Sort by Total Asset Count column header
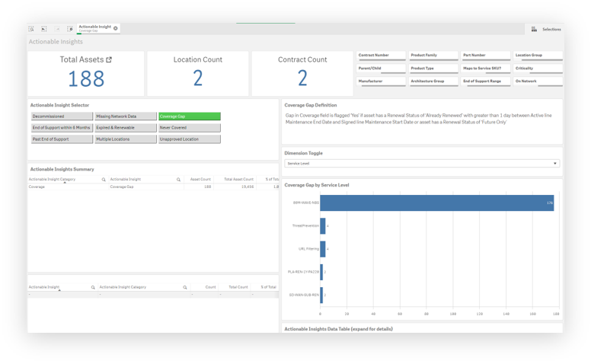Image resolution: width=591 pixels, height=364 pixels. (238, 180)
